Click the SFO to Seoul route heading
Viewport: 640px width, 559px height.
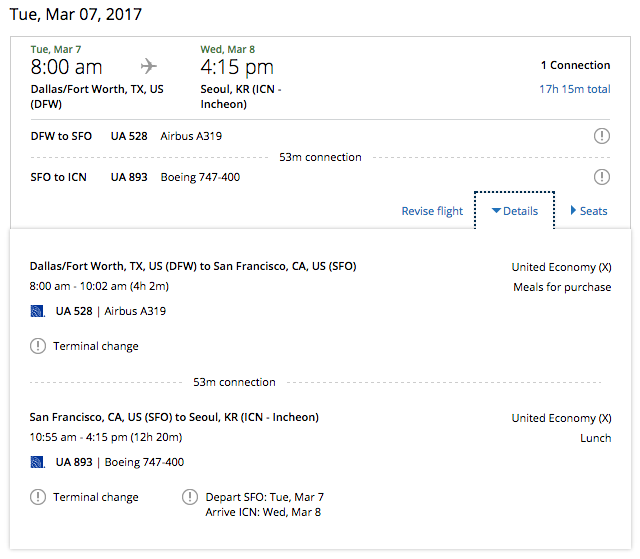[x=174, y=417]
